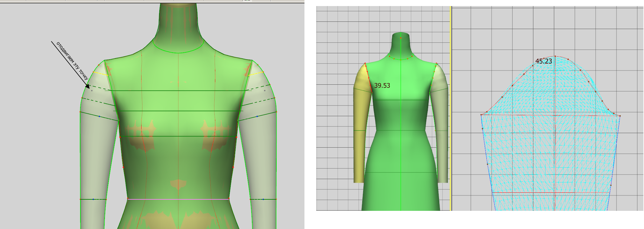Select the 39.53 armhole measurement label

pos(382,86)
